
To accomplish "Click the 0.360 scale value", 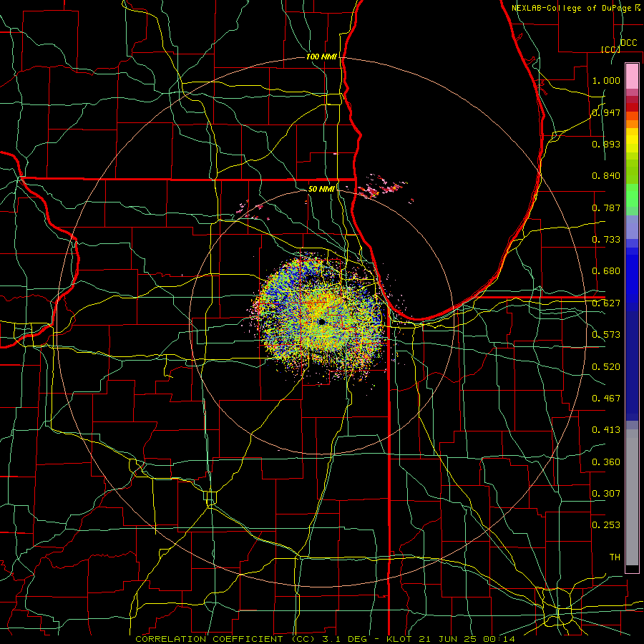I will click(606, 462).
